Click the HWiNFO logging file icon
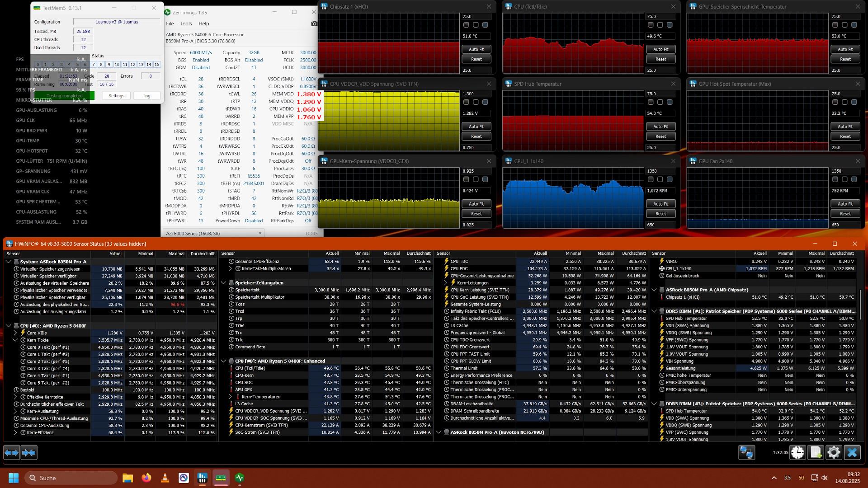Viewport: 868px width, 488px height. [816, 452]
